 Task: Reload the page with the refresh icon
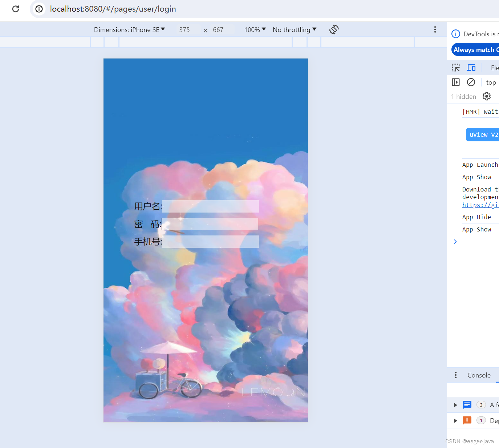pos(16,9)
